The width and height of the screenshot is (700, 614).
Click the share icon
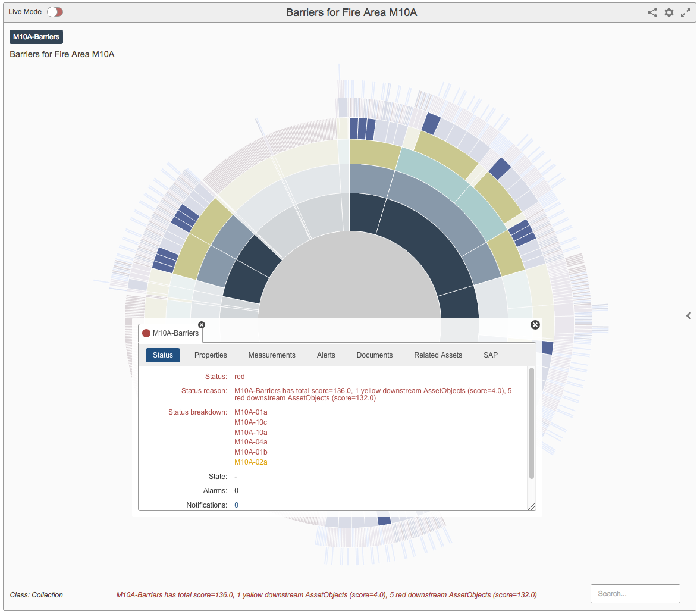[x=652, y=12]
